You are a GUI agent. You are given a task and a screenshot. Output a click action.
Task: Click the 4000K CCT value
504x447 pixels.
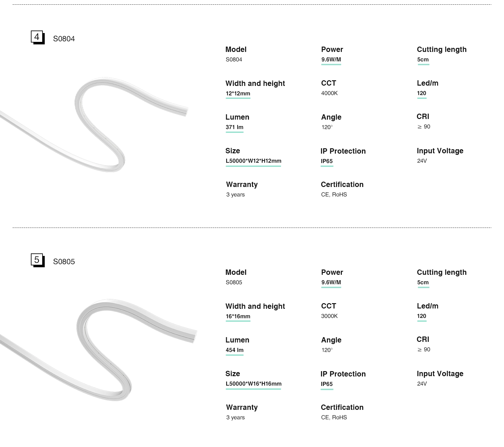pyautogui.click(x=329, y=93)
